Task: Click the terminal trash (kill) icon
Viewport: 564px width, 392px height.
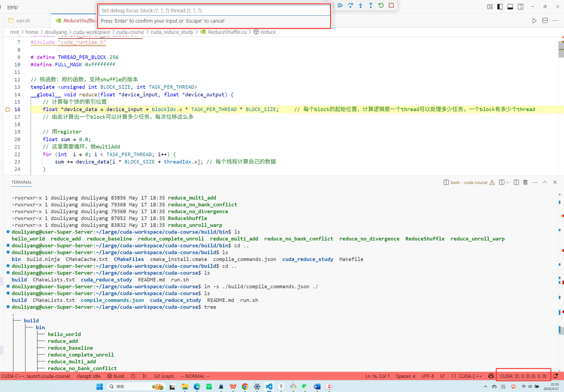Action: 525,182
